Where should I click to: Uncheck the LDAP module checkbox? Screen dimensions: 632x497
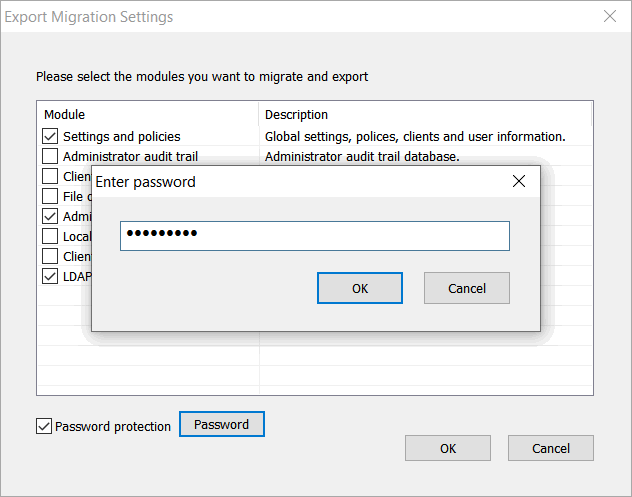click(50, 276)
